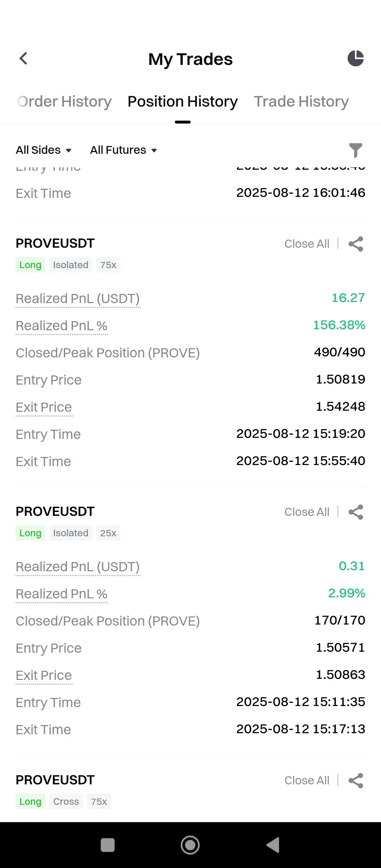Share the 75x Cross PROVEUSDT position
The image size is (381, 868).
(x=356, y=780)
